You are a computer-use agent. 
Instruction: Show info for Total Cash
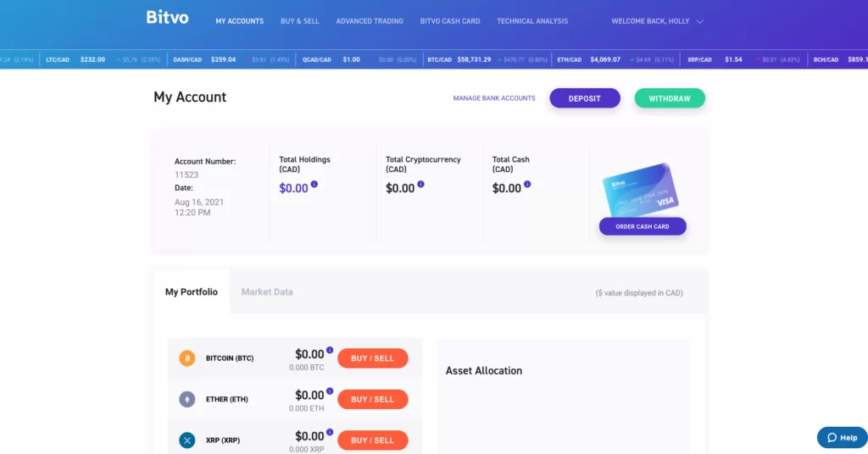point(527,184)
